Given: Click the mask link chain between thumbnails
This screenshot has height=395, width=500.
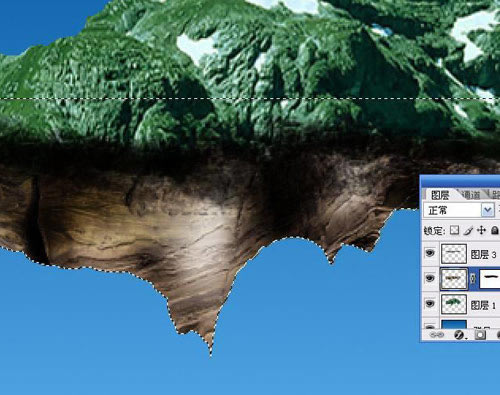Looking at the screenshot, I should point(473,279).
